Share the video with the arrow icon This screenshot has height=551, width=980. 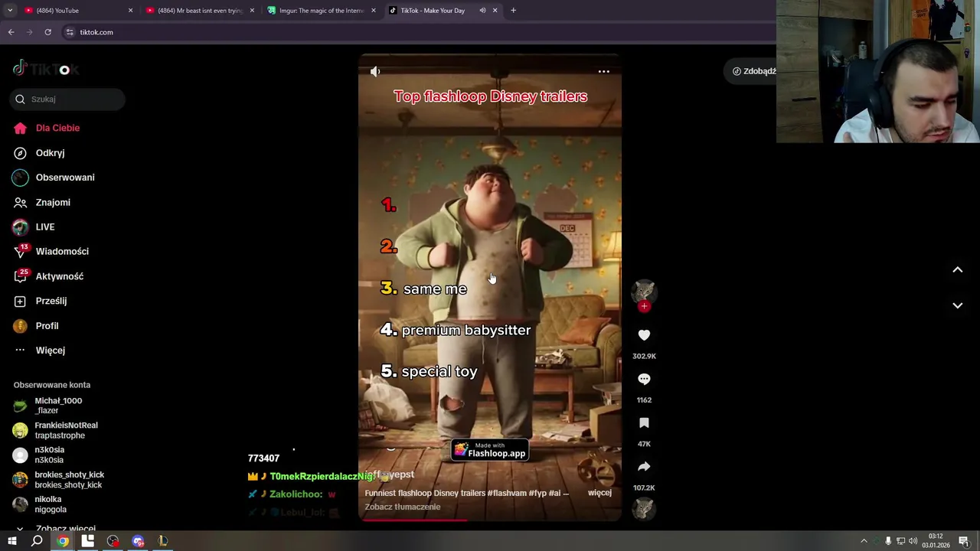644,467
